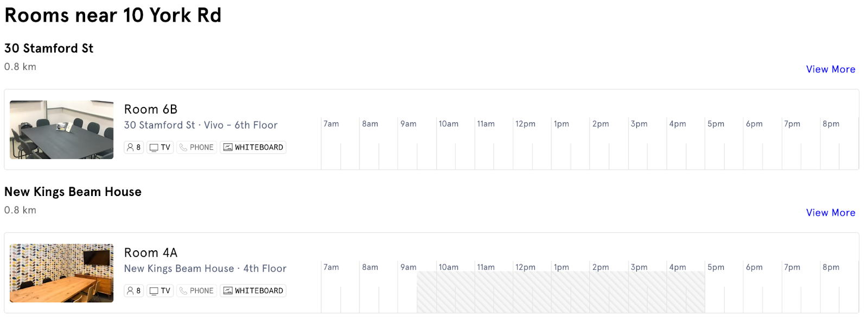Click the 30 Stamford St location subtitle
This screenshot has height=322, width=868.
coord(201,125)
